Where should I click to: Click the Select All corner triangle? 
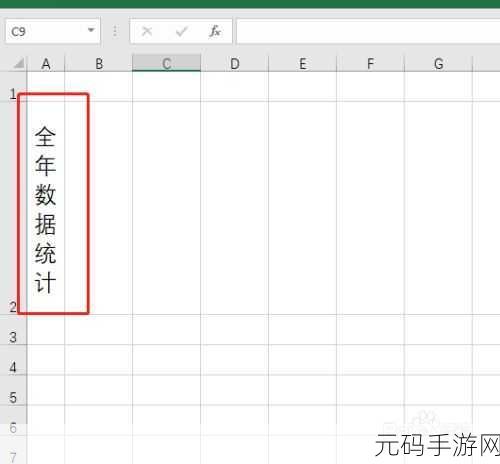(x=18, y=63)
